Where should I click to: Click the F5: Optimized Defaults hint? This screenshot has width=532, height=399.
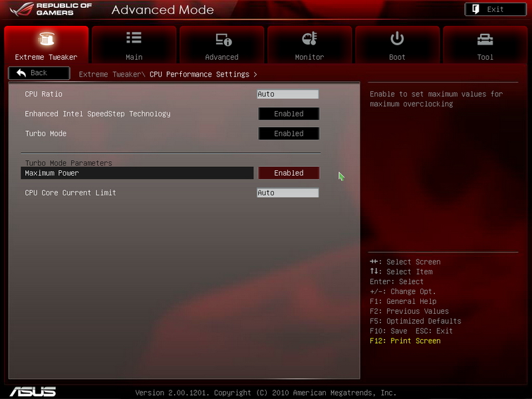click(416, 321)
